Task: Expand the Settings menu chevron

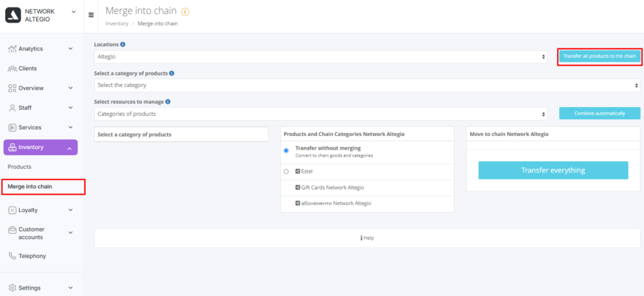Action: tap(70, 288)
